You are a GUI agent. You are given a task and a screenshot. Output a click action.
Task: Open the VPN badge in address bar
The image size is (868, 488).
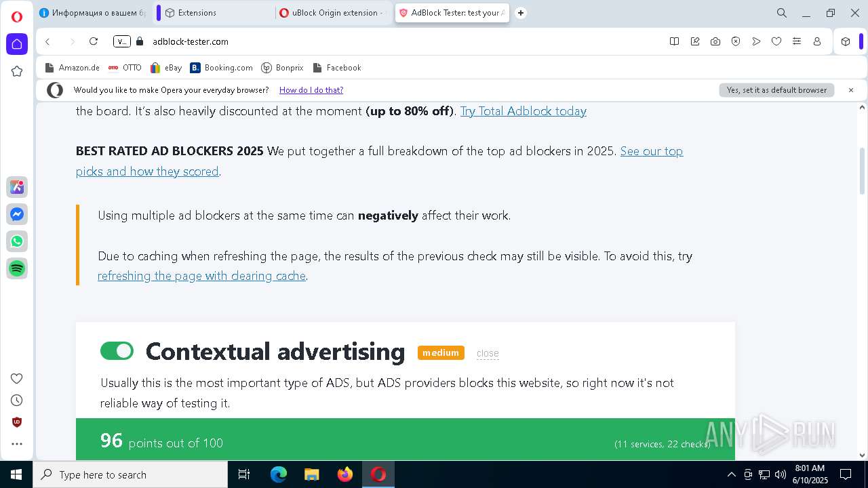pos(122,41)
